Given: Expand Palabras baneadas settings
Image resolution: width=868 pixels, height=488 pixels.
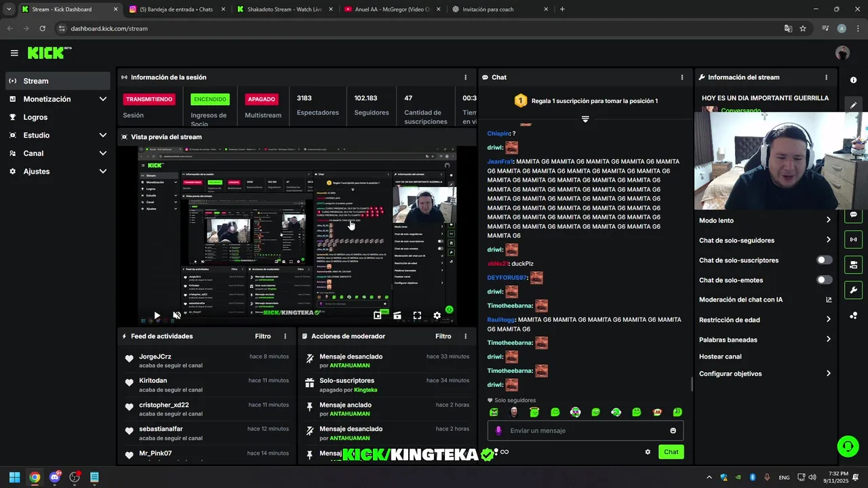Looking at the screenshot, I should (828, 340).
